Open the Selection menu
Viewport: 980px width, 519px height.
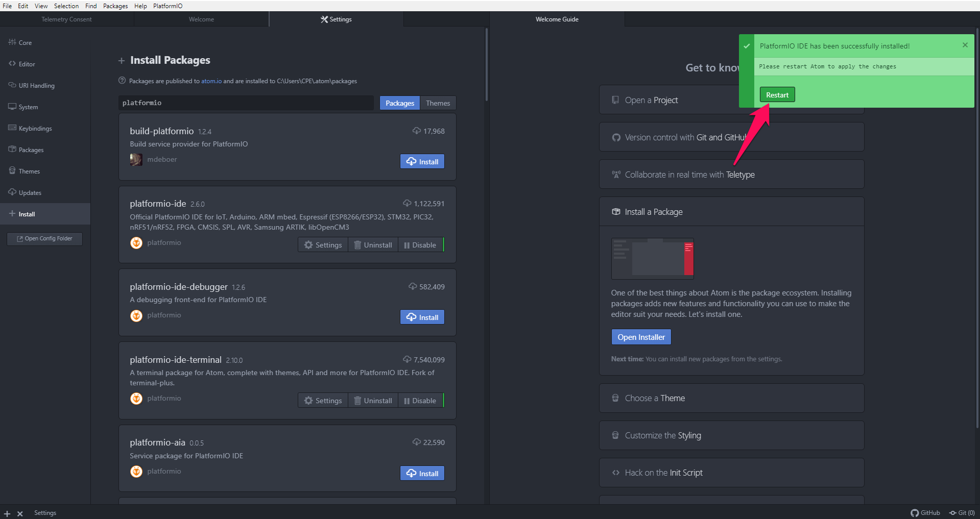tap(66, 6)
